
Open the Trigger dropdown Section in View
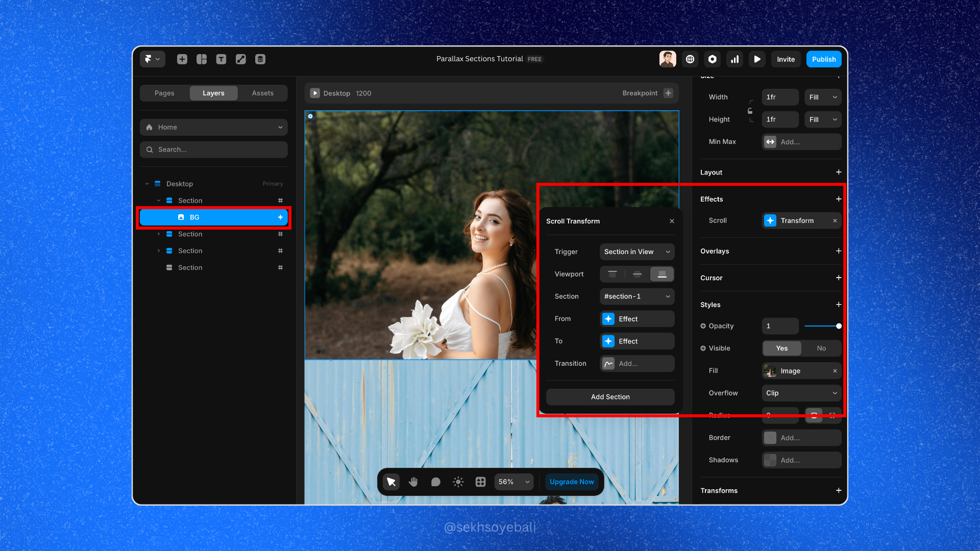coord(636,252)
